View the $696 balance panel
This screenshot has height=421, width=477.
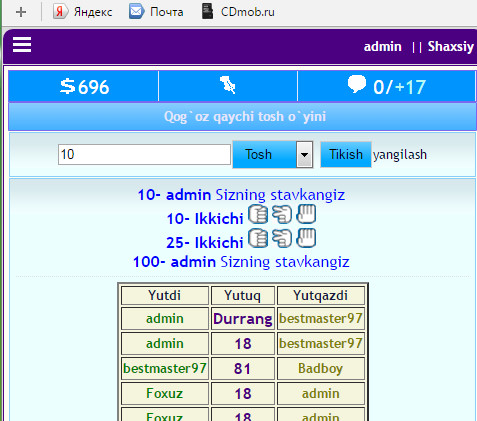(x=83, y=86)
